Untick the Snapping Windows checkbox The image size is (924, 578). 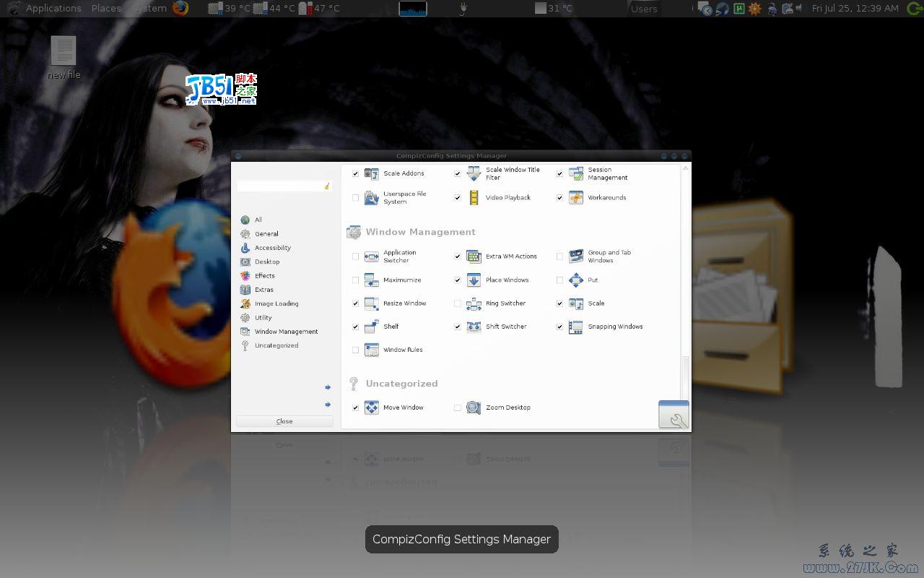559,327
